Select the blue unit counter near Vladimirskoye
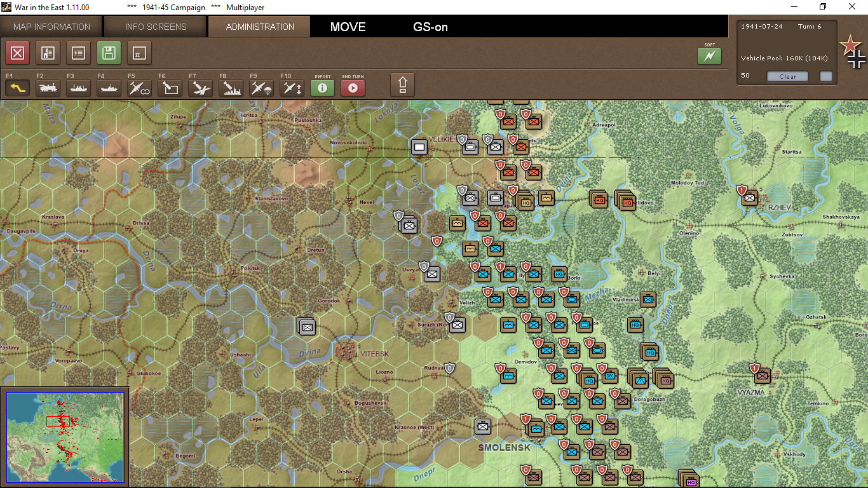 point(648,299)
